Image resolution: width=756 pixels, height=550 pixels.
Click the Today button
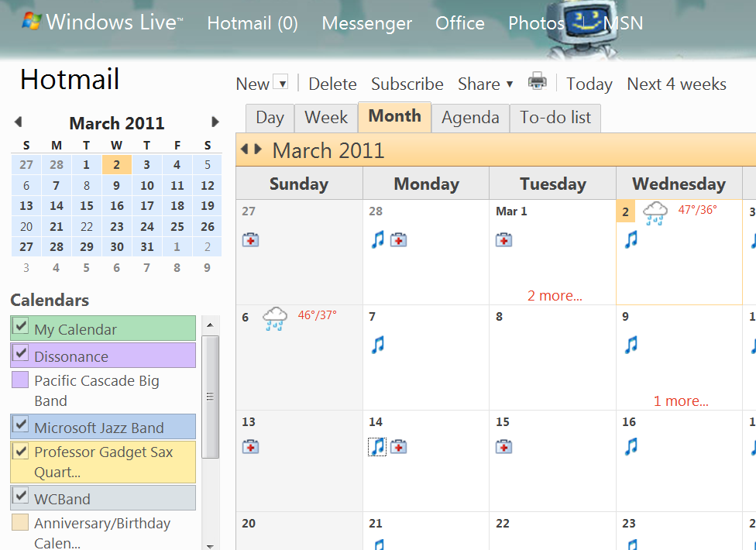click(x=589, y=84)
